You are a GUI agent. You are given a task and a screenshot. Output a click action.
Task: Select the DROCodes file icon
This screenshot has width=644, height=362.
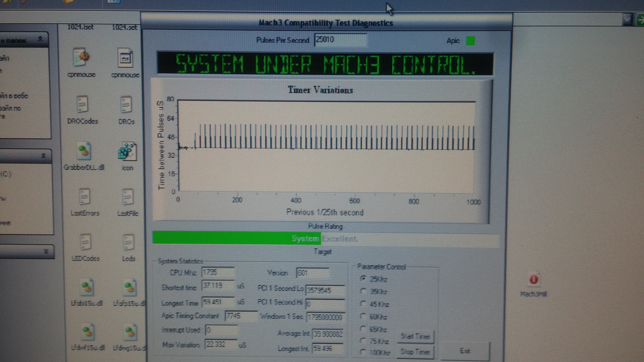click(x=83, y=104)
